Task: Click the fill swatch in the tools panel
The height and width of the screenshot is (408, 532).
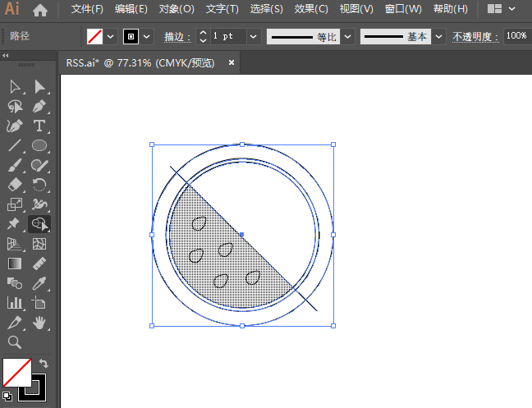Action: pyautogui.click(x=16, y=372)
